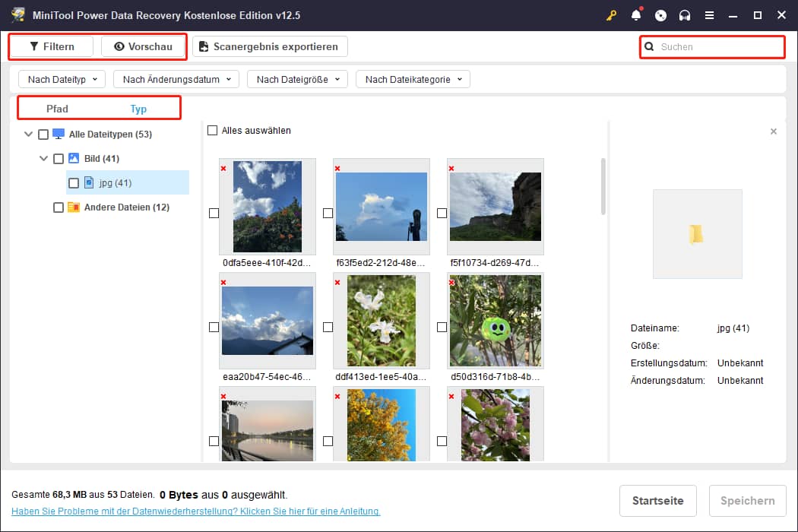
Task: Select the eaa20b47 mountain sky thumbnail
Action: click(x=268, y=321)
